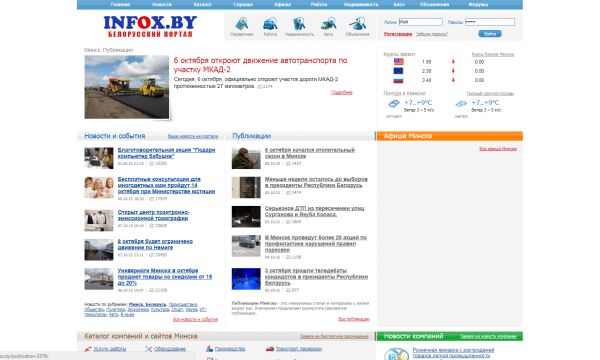Image resolution: width=600 pixels, height=360 pixels.
Task: Open 'Ваша новость на портале' link
Action: [x=192, y=136]
